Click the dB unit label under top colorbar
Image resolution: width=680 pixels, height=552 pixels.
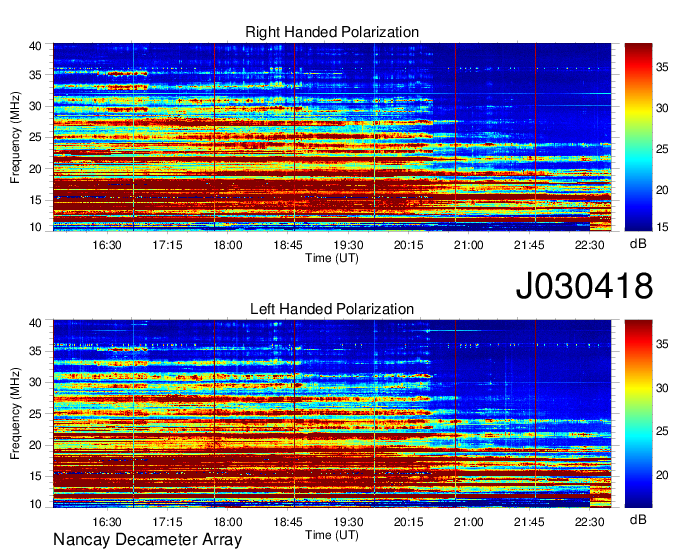pos(638,244)
